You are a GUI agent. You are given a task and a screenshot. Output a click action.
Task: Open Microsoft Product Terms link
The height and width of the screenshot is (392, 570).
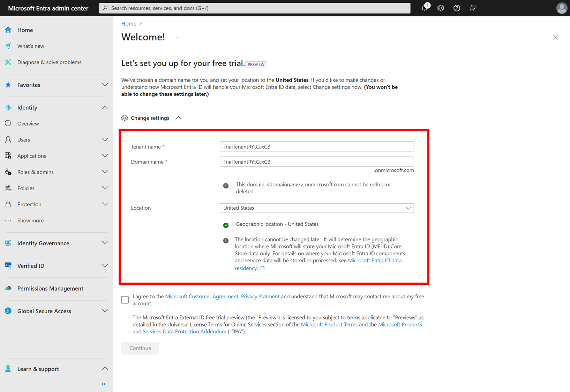coord(329,324)
